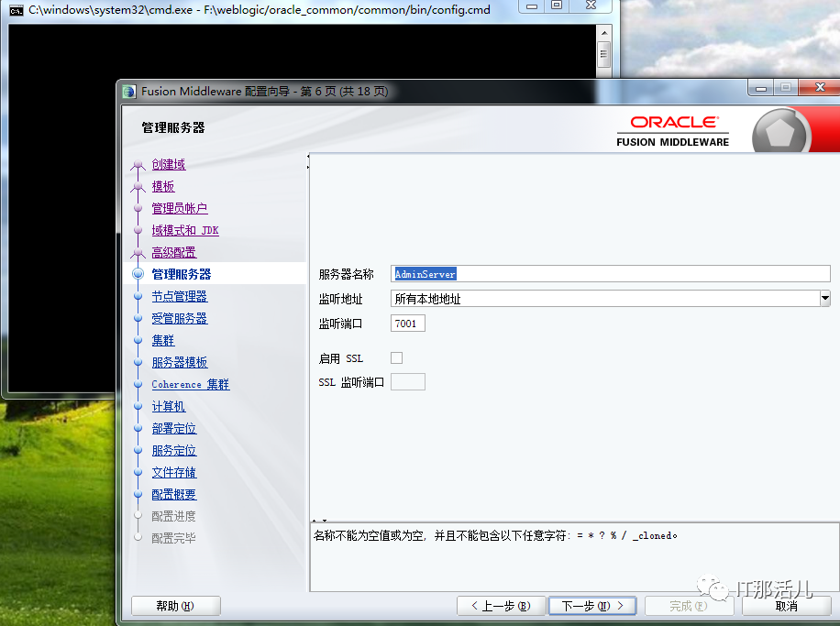Click the SSL 监听端口 input box
The image size is (840, 626).
point(408,382)
